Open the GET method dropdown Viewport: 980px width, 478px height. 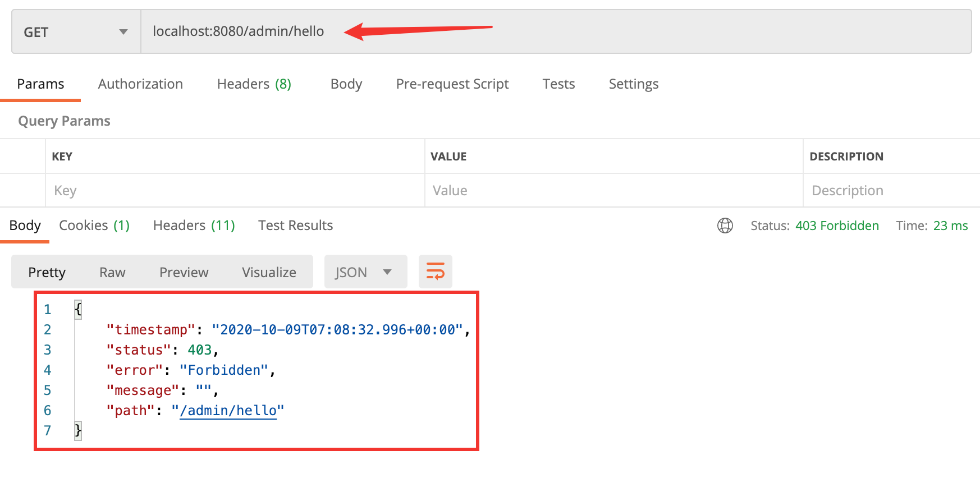click(x=76, y=32)
